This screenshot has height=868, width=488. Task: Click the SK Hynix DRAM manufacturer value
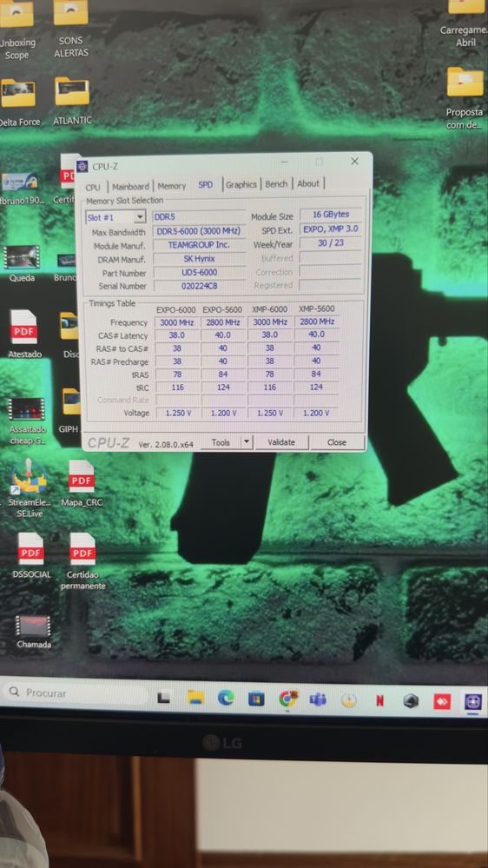tap(199, 259)
